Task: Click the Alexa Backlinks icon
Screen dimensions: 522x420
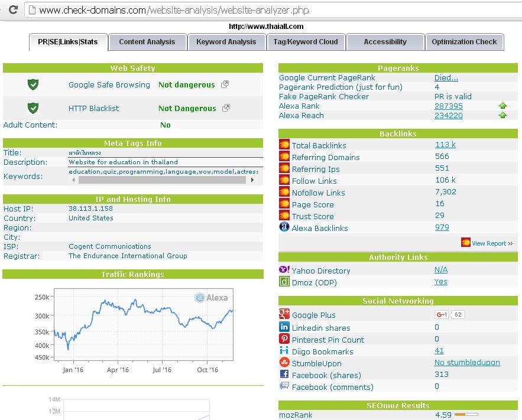Action: (x=284, y=227)
